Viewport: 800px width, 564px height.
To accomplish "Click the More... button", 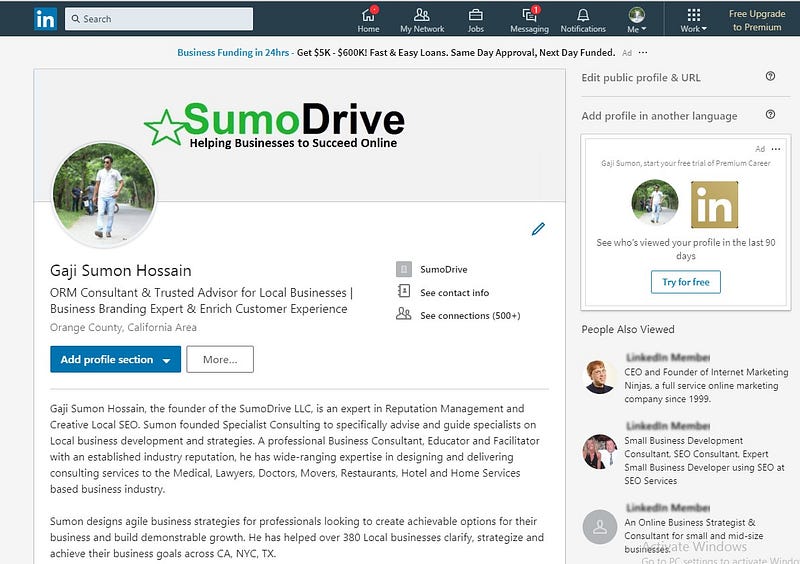I will [x=220, y=359].
